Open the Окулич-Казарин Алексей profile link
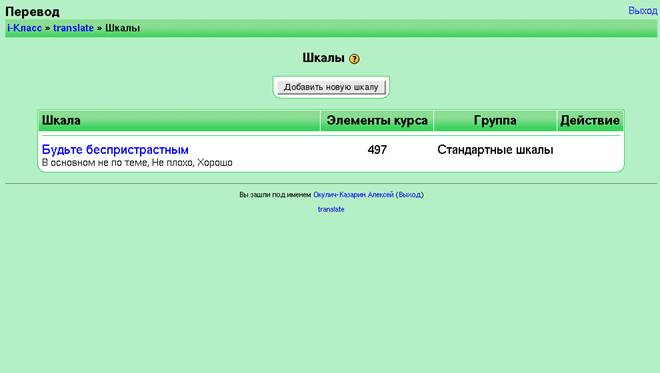The width and height of the screenshot is (660, 373). tap(353, 194)
